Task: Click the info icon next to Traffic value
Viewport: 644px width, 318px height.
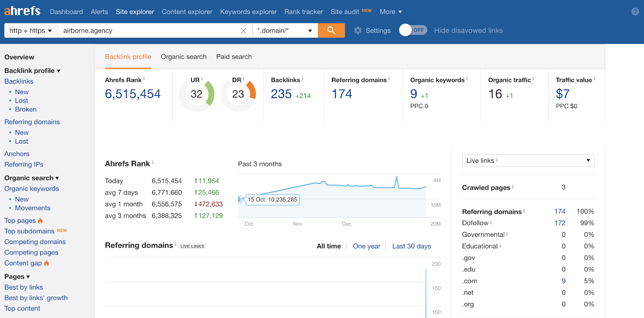Action: click(594, 79)
